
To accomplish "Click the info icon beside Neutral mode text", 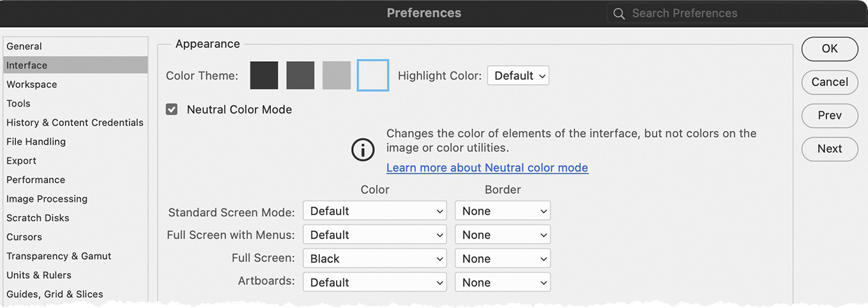I will [x=363, y=150].
